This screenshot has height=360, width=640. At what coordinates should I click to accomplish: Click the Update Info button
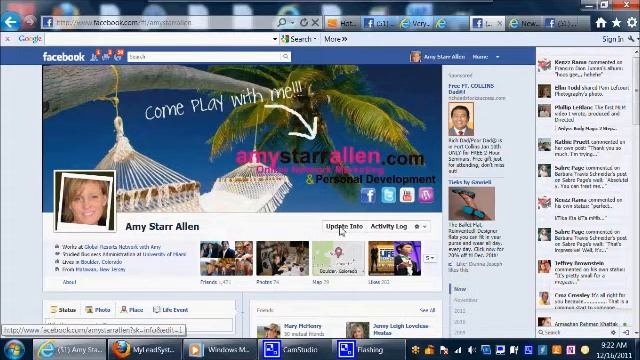(344, 226)
